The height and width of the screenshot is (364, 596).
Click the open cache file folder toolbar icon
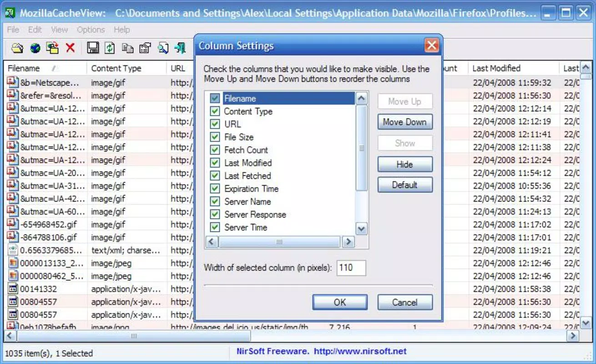click(x=17, y=48)
